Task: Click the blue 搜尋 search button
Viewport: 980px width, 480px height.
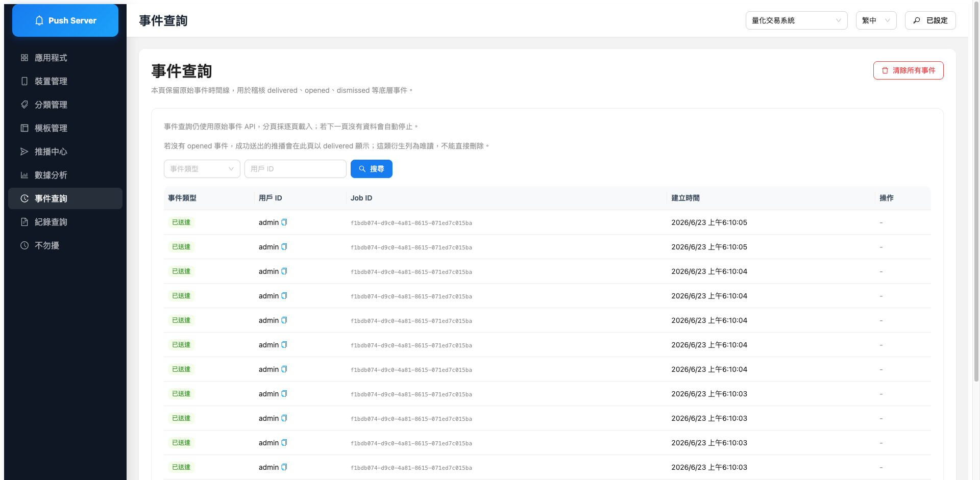Action: 372,169
